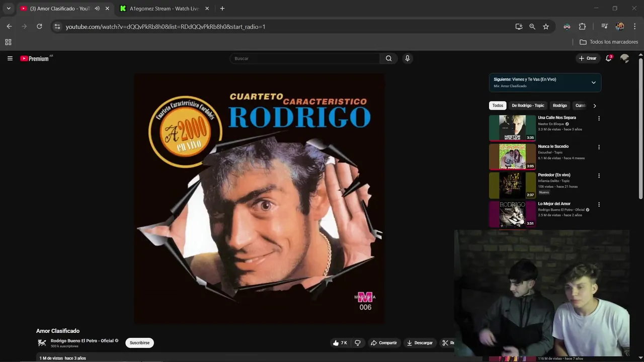Bookmark this page with the star icon

coord(546,27)
